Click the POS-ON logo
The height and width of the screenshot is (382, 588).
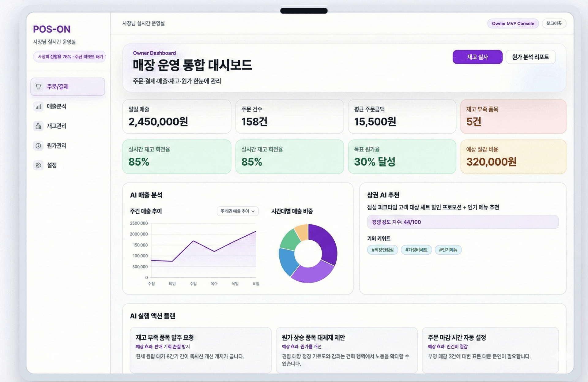51,29
